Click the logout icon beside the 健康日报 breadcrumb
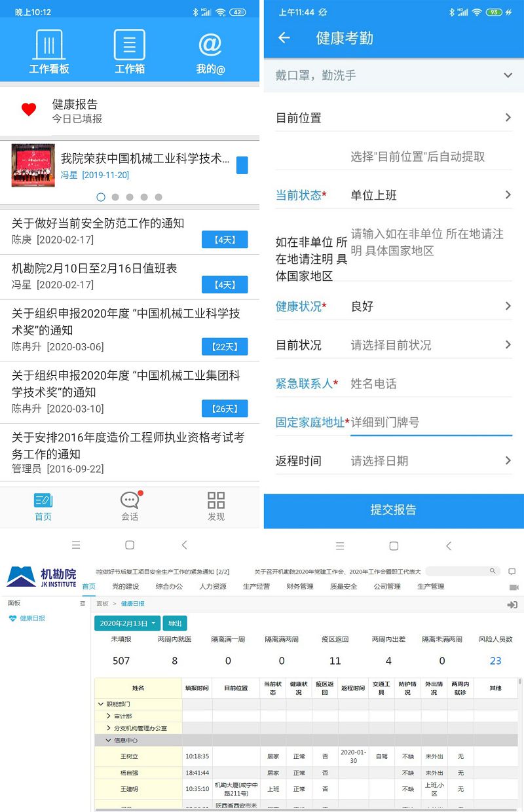 coord(512,605)
